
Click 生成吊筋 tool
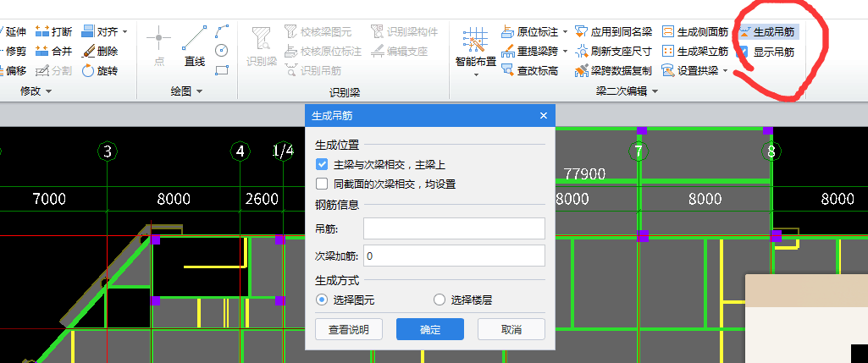767,31
